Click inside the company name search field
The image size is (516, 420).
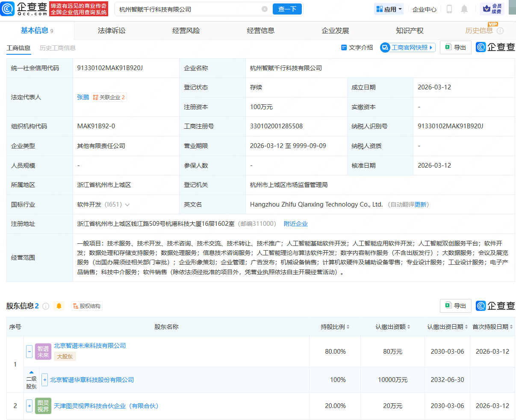(x=184, y=9)
